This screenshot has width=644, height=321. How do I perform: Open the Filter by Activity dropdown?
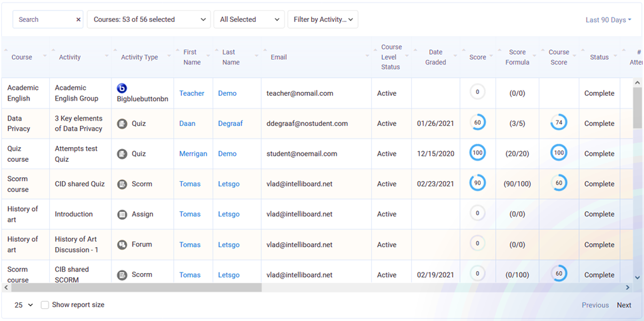[323, 19]
